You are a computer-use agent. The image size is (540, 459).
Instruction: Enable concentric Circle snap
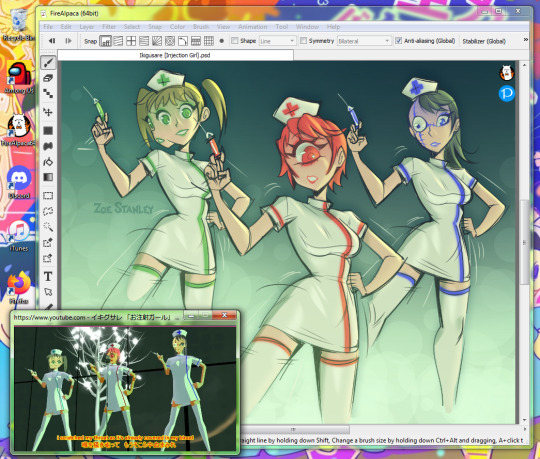click(x=170, y=41)
